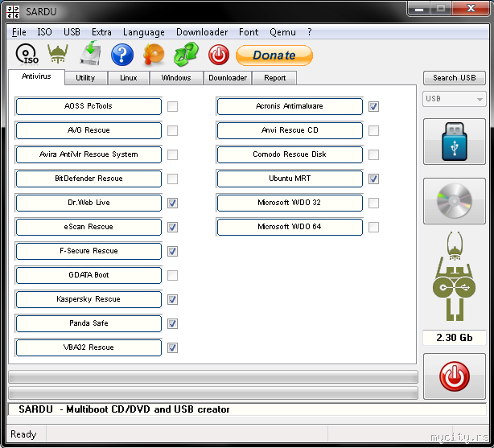Click the Panda Safe button
The width and height of the screenshot is (494, 448).
pyautogui.click(x=89, y=323)
